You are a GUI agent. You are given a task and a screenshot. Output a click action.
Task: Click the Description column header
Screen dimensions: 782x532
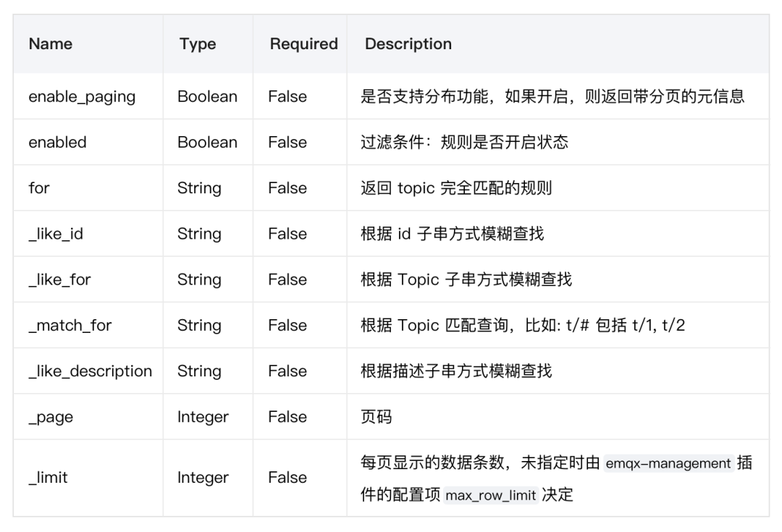pyautogui.click(x=408, y=44)
